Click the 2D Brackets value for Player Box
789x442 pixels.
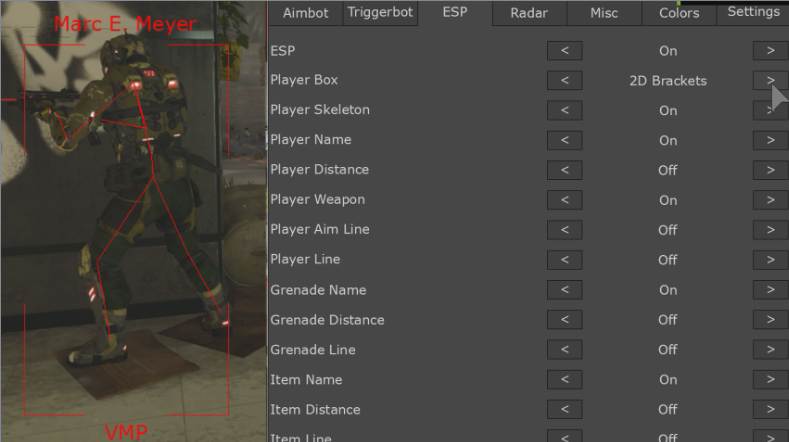pos(668,81)
